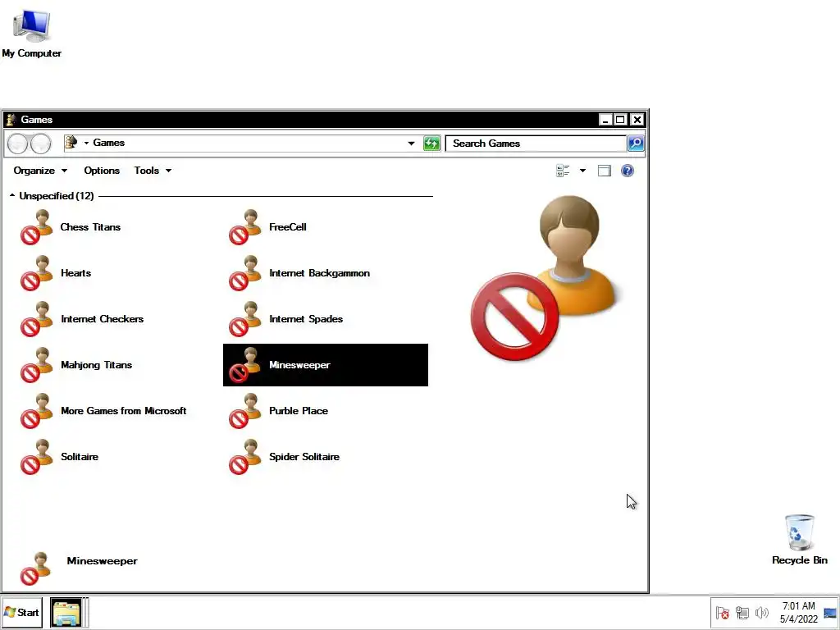Select the FreeCell game icon
Screen dimensions: 840x630
point(245,227)
